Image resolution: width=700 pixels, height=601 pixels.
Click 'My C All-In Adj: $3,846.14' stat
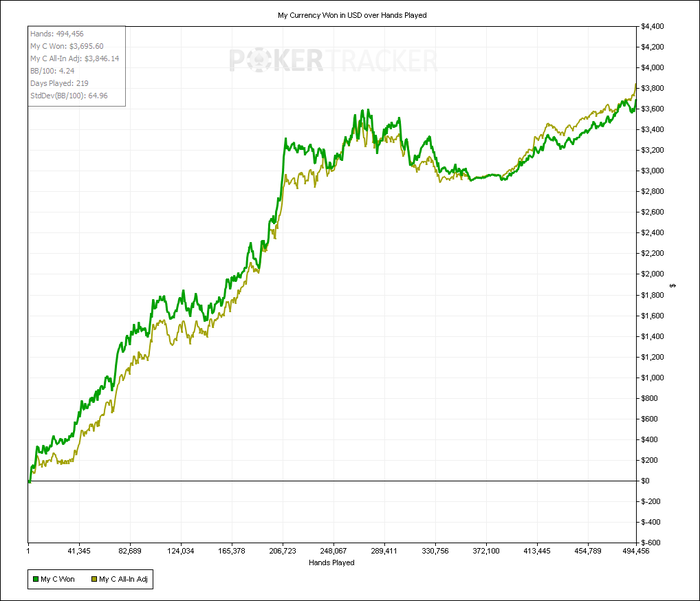[75, 58]
